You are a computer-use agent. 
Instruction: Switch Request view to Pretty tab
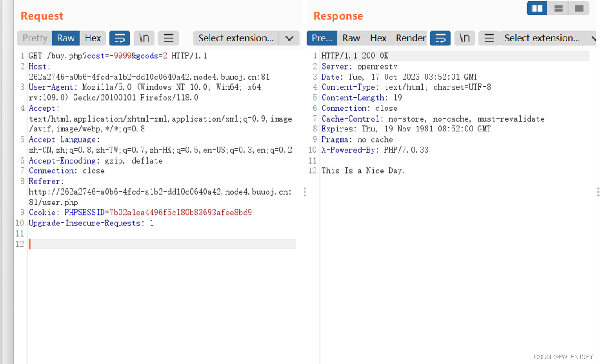point(35,38)
